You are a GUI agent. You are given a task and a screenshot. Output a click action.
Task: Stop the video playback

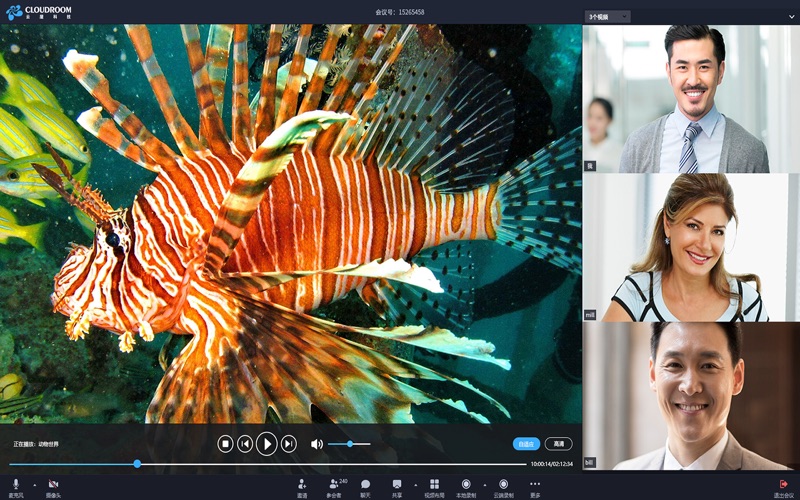tap(226, 444)
